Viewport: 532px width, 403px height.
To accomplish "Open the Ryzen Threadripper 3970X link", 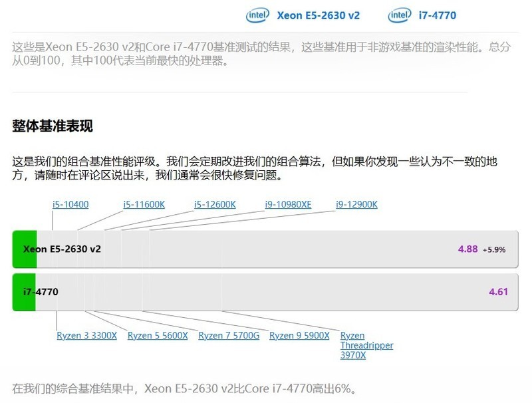I will (x=367, y=345).
